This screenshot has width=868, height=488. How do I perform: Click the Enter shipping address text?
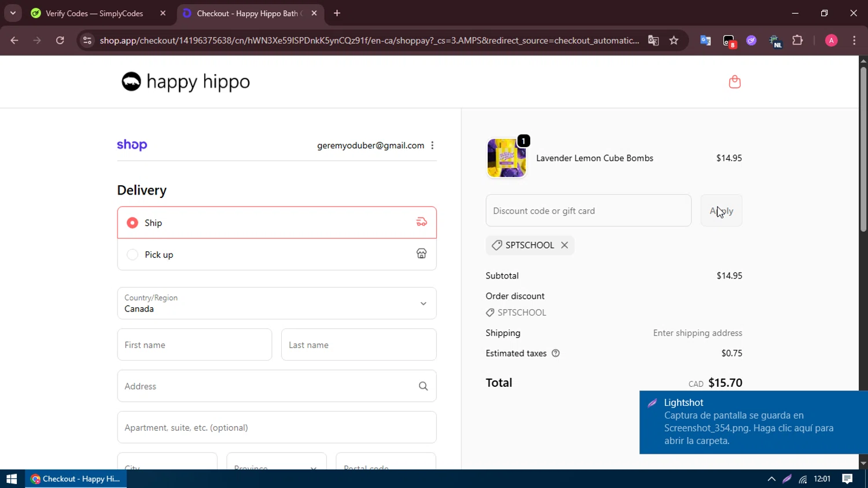[697, 333]
